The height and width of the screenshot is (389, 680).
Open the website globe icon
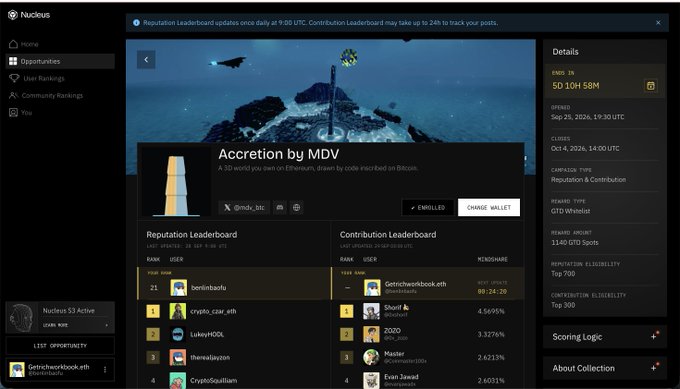coord(296,207)
